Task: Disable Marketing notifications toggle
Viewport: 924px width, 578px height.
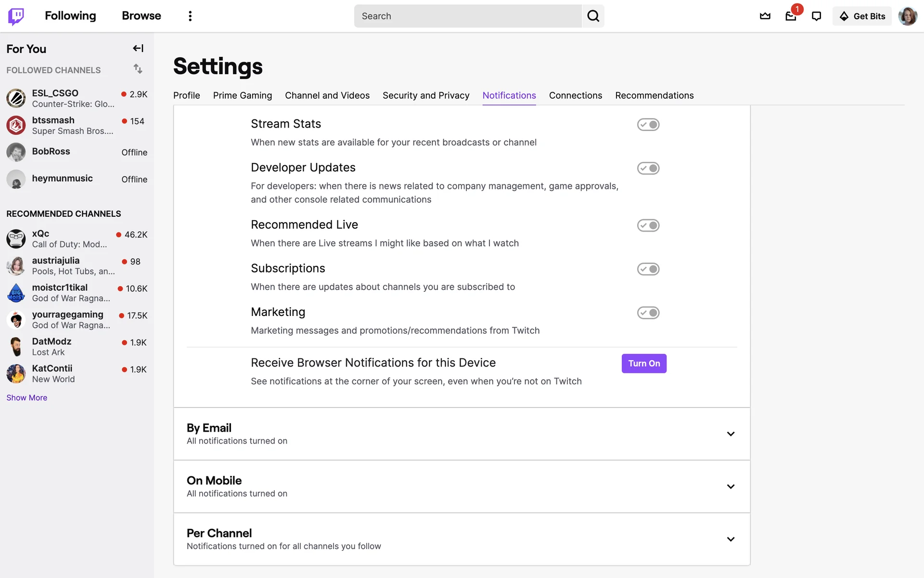Action: click(x=648, y=313)
